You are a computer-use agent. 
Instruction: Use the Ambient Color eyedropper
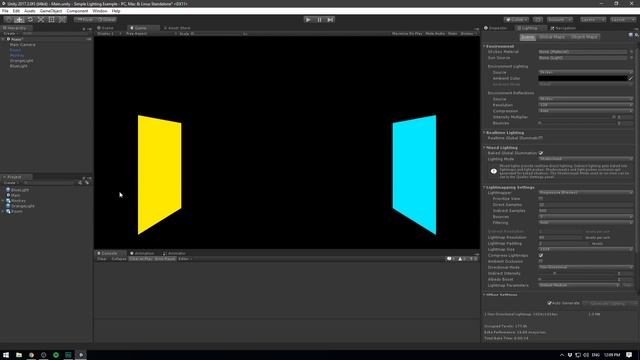(631, 78)
